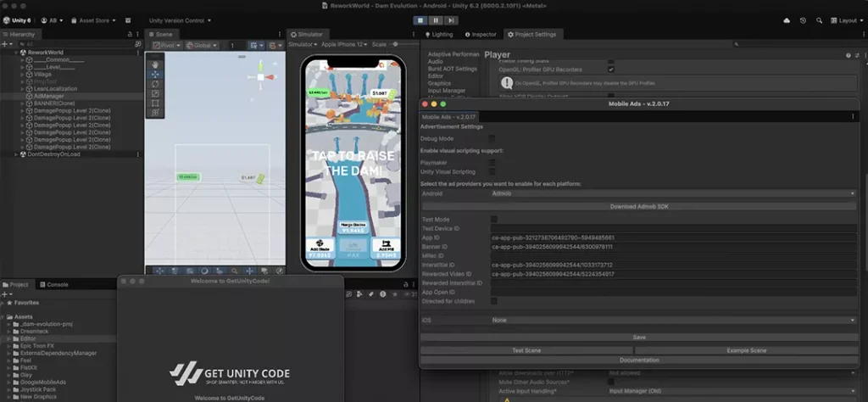The height and width of the screenshot is (402, 868).
Task: Select AdManager in the Hierarchy
Action: (x=48, y=96)
